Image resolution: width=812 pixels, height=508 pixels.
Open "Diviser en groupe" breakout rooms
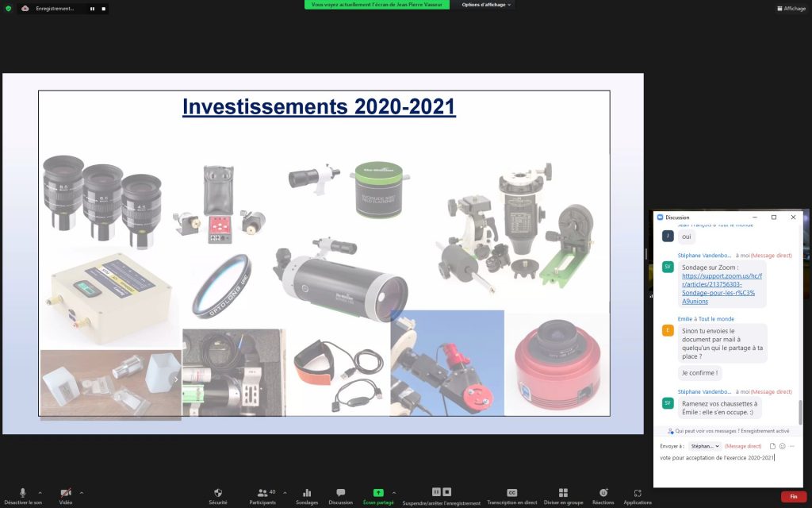pos(563,496)
